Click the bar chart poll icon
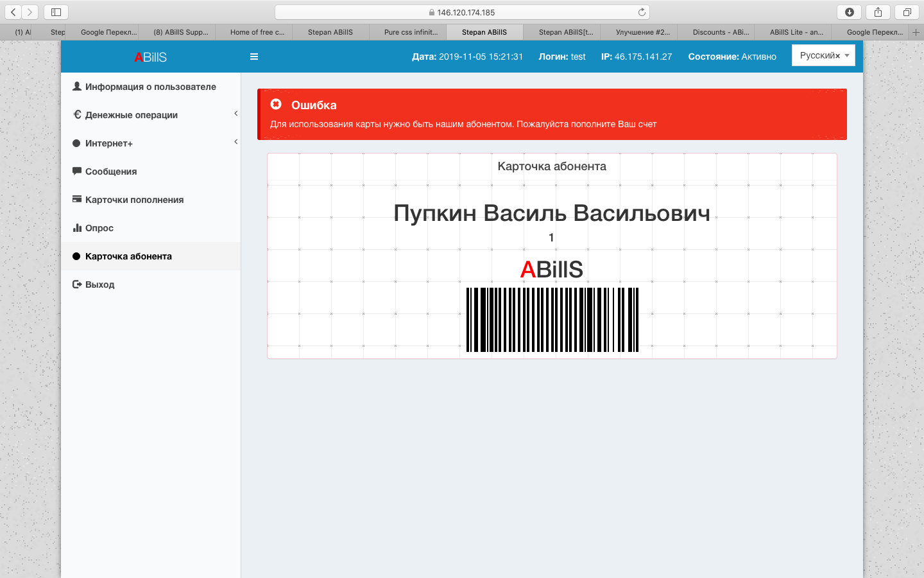The image size is (924, 578). coord(77,227)
